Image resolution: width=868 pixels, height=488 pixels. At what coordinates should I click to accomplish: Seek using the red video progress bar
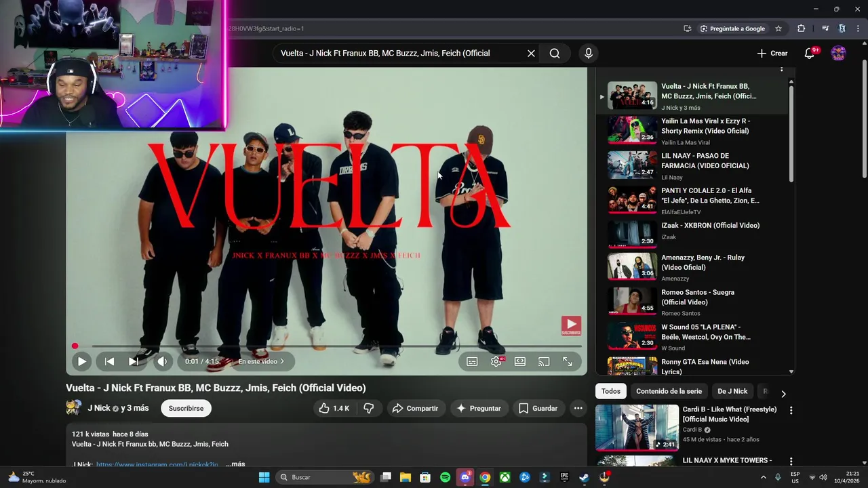326,346
